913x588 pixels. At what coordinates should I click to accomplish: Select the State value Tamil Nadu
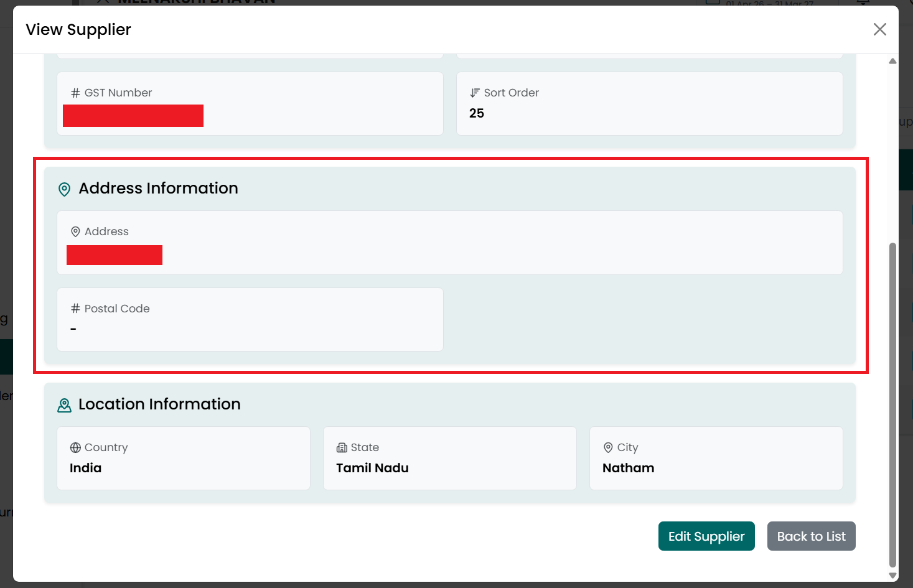[372, 468]
